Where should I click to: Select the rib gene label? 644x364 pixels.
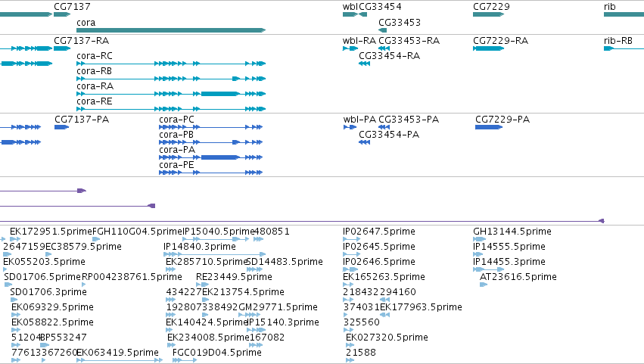pyautogui.click(x=609, y=7)
